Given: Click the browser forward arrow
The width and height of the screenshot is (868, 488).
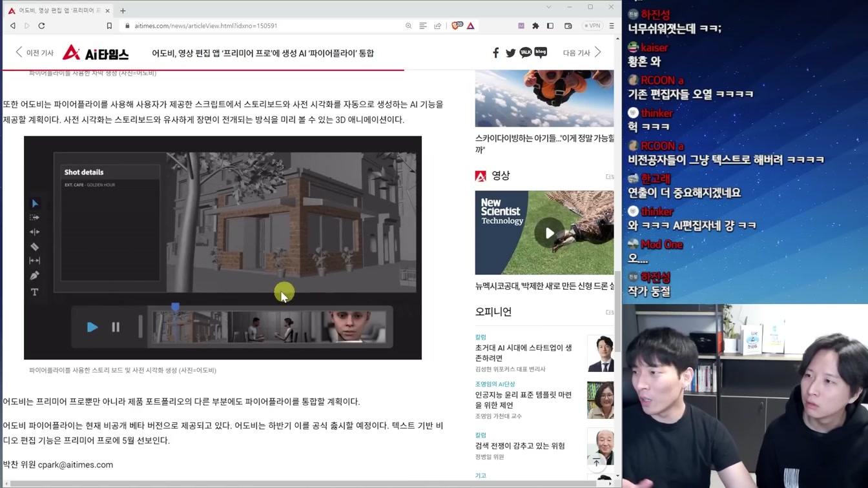Looking at the screenshot, I should click(x=27, y=26).
